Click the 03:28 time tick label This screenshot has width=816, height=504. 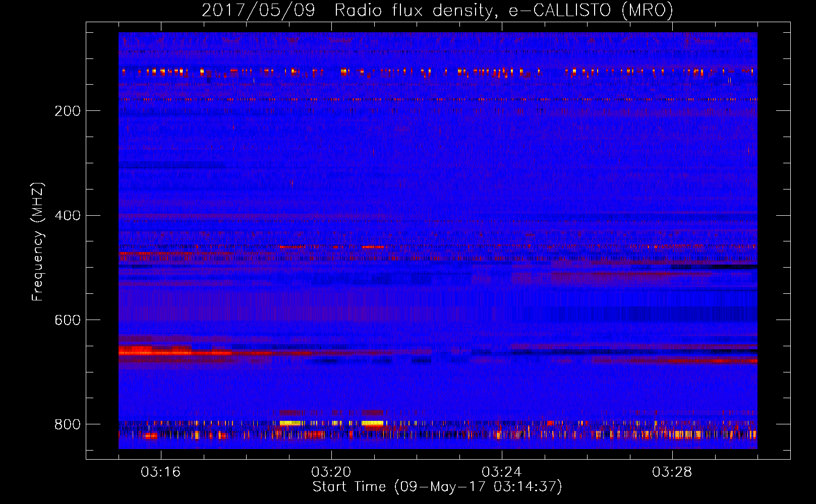tap(672, 472)
